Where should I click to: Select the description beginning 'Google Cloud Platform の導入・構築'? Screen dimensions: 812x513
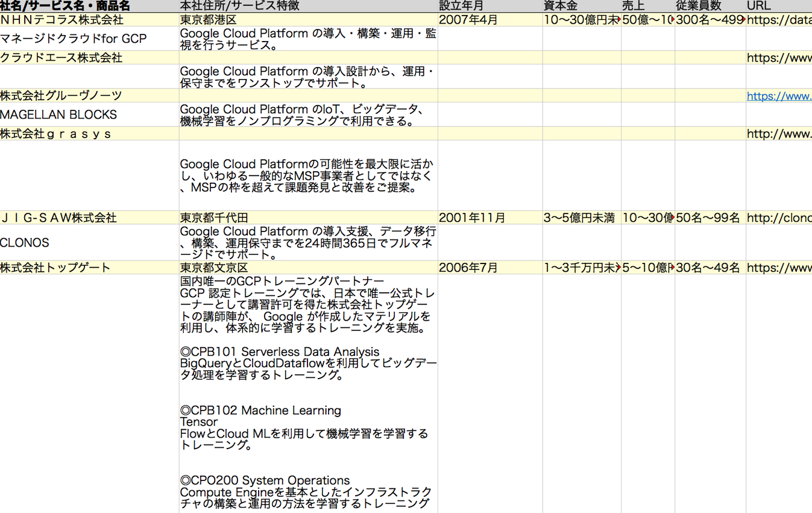pos(309,39)
